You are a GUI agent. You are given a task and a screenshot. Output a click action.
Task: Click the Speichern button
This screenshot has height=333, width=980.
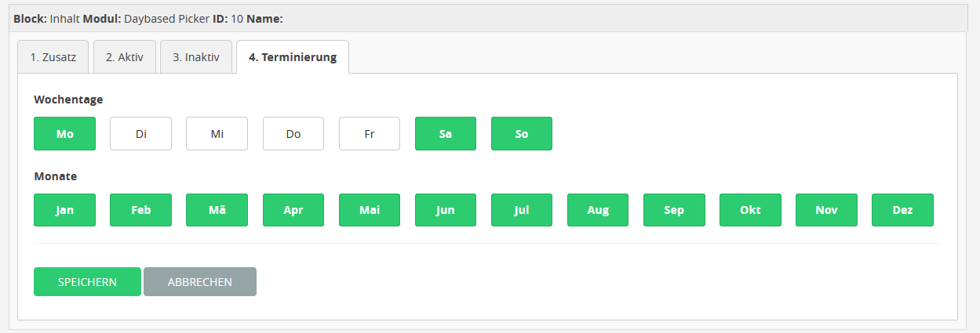pos(87,282)
